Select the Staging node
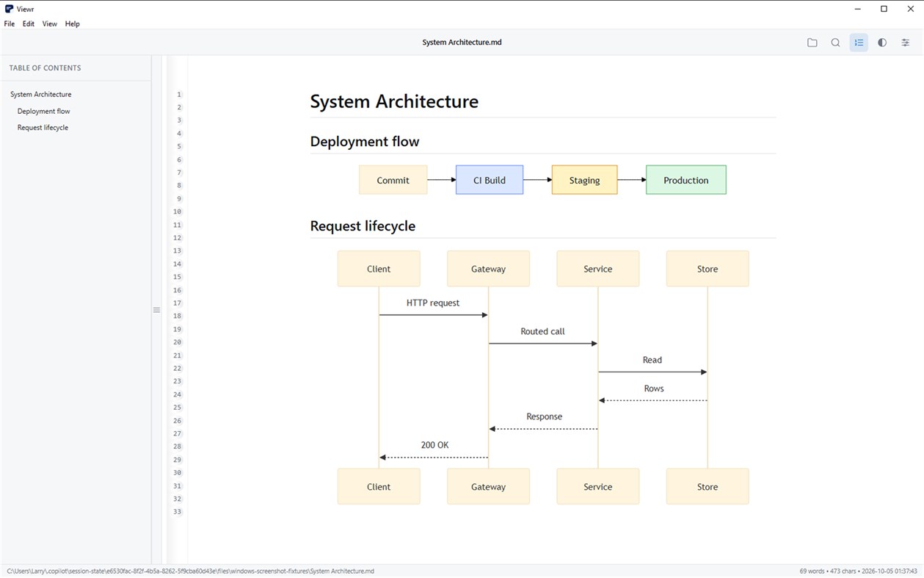The width and height of the screenshot is (924, 578). pos(585,180)
